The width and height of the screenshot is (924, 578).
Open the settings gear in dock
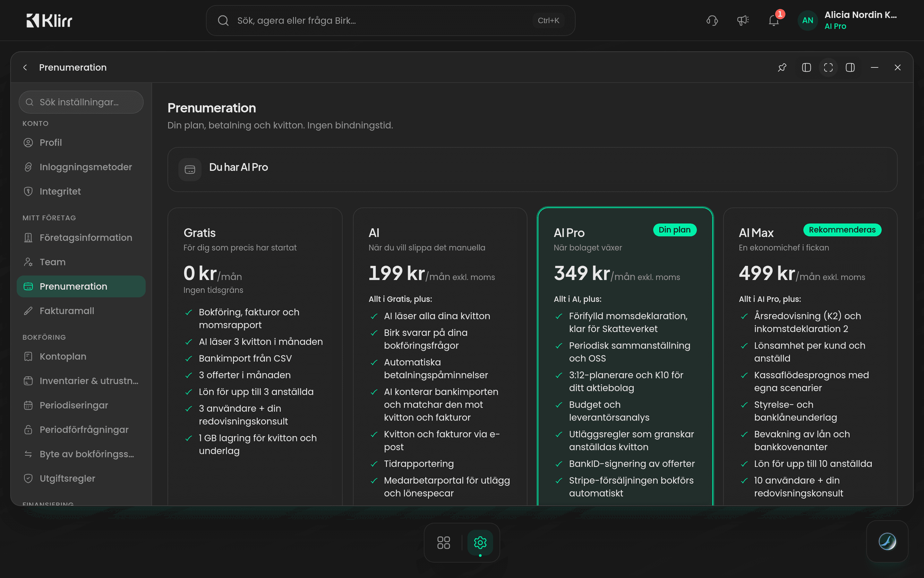tap(480, 542)
